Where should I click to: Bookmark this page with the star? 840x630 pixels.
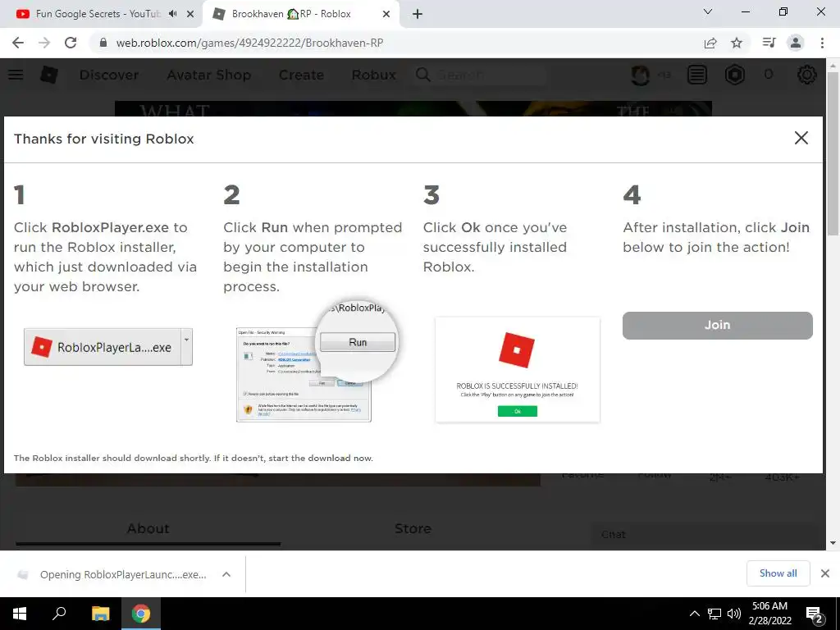[737, 43]
